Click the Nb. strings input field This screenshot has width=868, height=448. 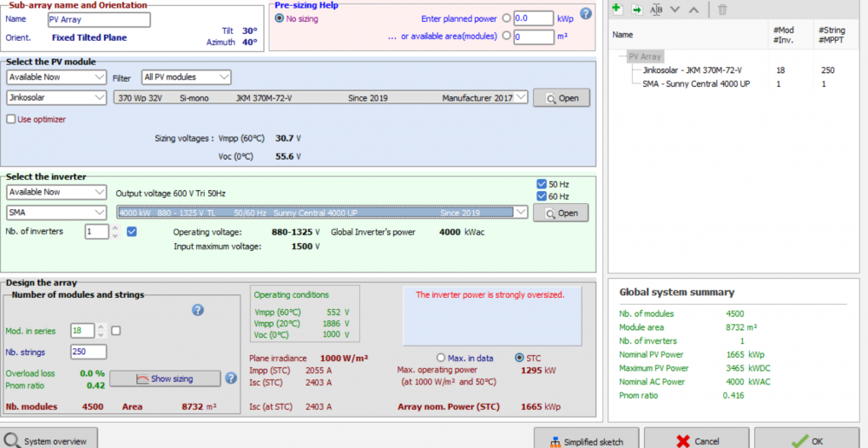click(x=89, y=352)
